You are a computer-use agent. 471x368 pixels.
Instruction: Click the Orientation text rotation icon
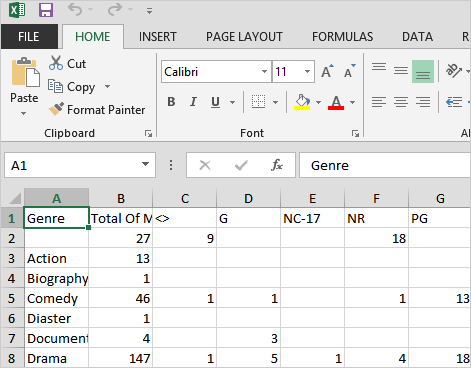(x=454, y=71)
